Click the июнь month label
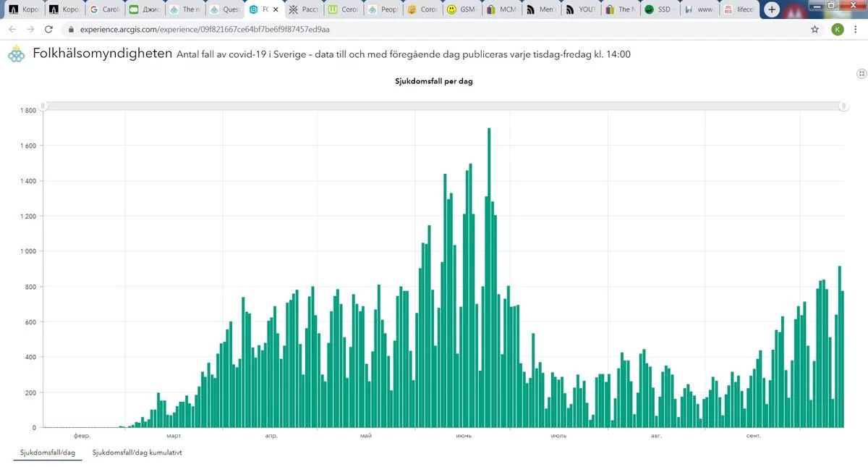This screenshot has height=467, width=868. click(464, 436)
